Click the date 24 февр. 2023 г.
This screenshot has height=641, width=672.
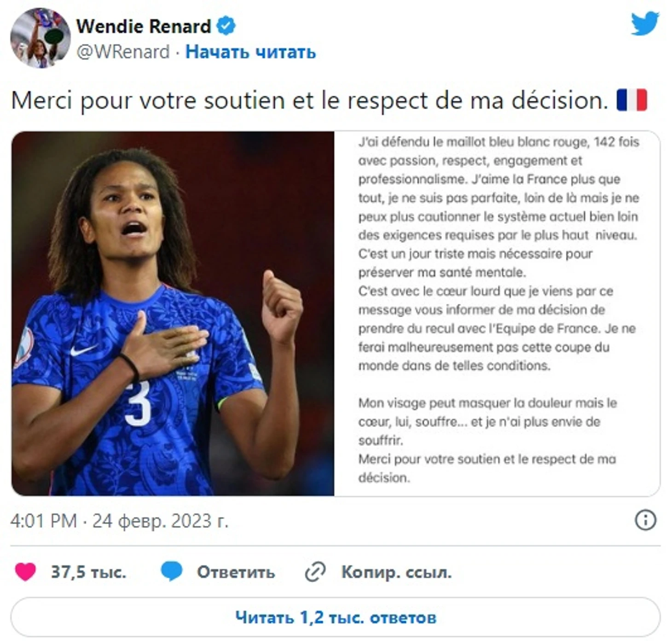click(160, 521)
